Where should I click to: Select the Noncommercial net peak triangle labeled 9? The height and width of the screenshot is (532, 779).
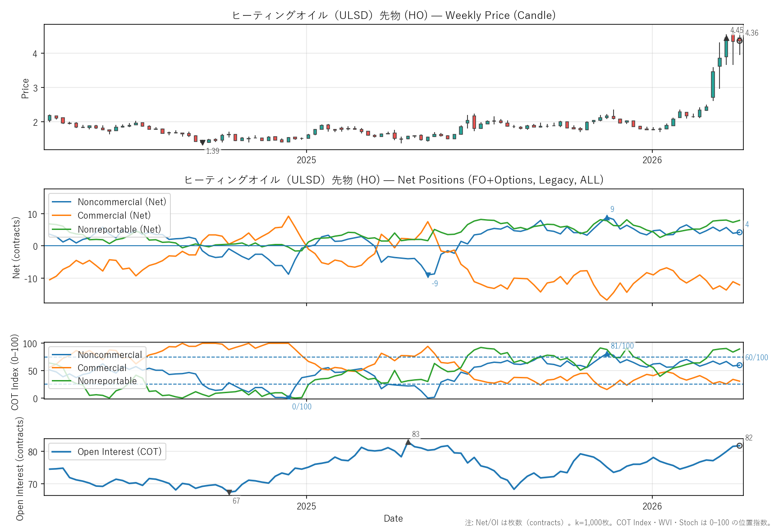pos(607,218)
